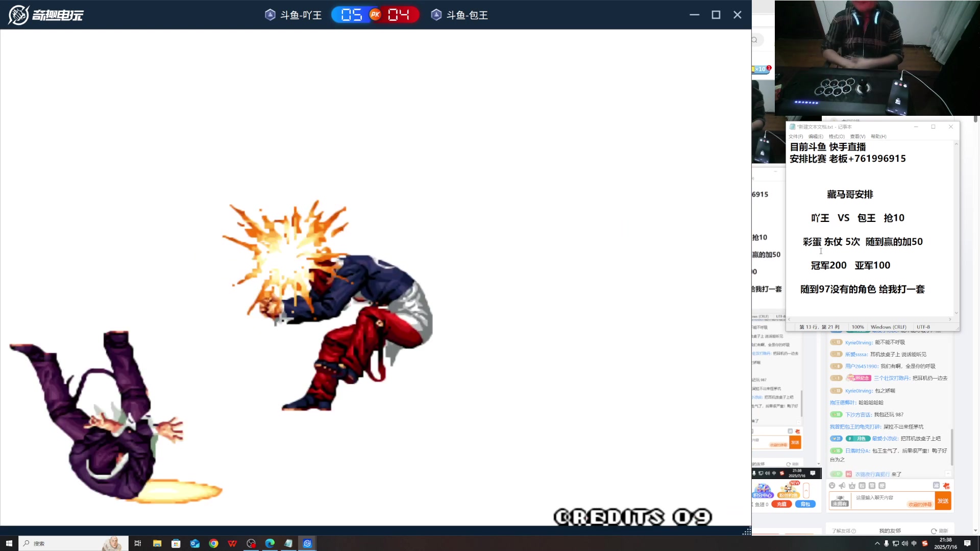Screen dimensions: 980x551
Task: Click the 奇趣电玩 logo in title bar
Action: [x=45, y=15]
